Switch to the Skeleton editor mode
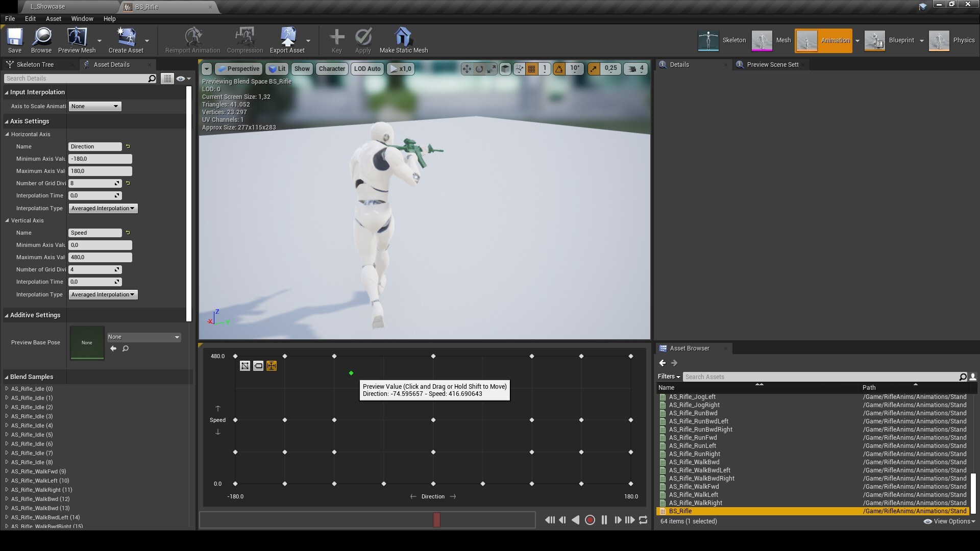The width and height of the screenshot is (980, 551). click(722, 40)
